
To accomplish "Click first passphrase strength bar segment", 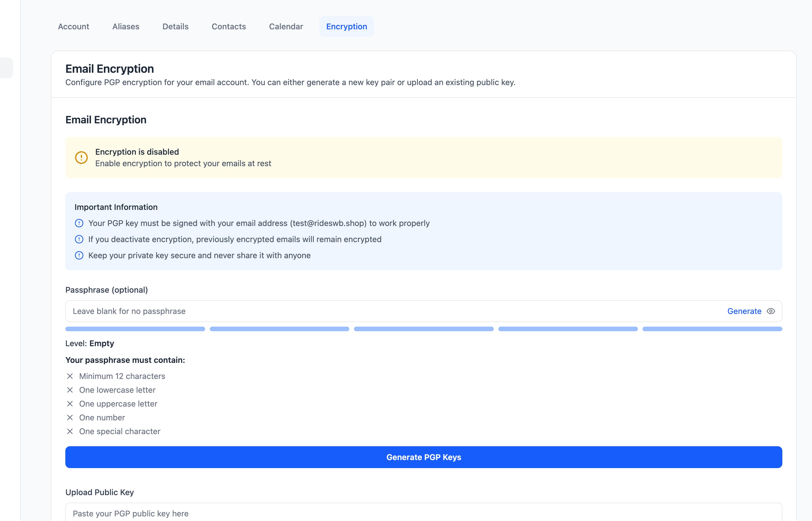I will click(135, 329).
